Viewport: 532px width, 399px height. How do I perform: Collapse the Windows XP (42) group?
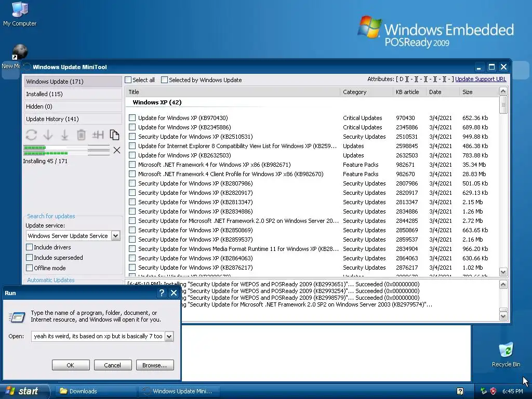(157, 102)
